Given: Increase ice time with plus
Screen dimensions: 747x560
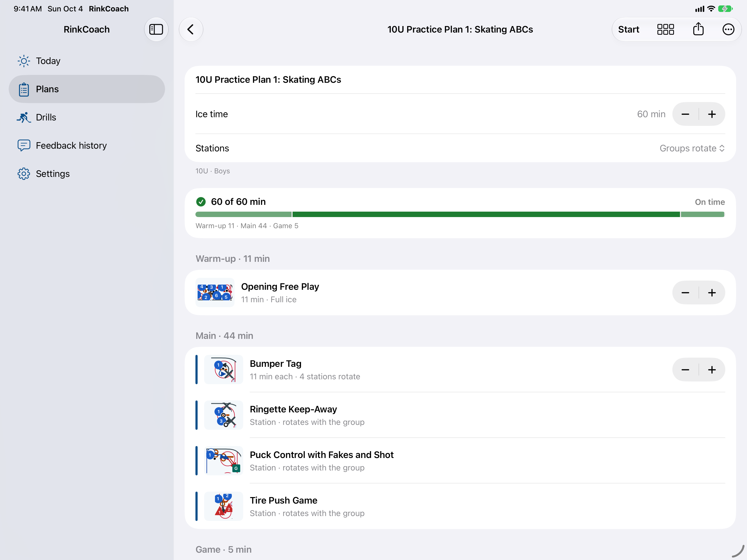Looking at the screenshot, I should [x=712, y=114].
